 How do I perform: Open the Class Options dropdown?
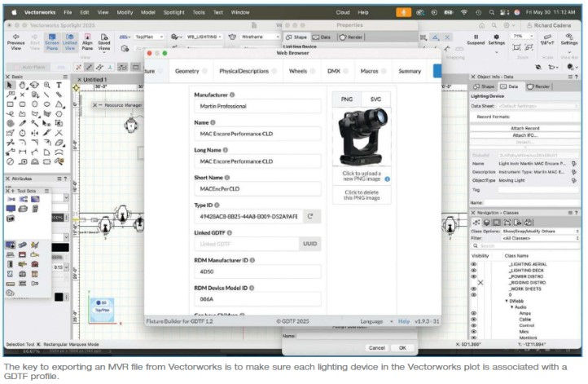click(x=541, y=232)
